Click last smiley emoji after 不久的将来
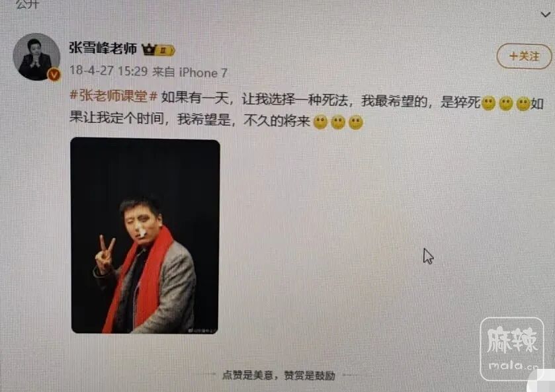 click(356, 122)
